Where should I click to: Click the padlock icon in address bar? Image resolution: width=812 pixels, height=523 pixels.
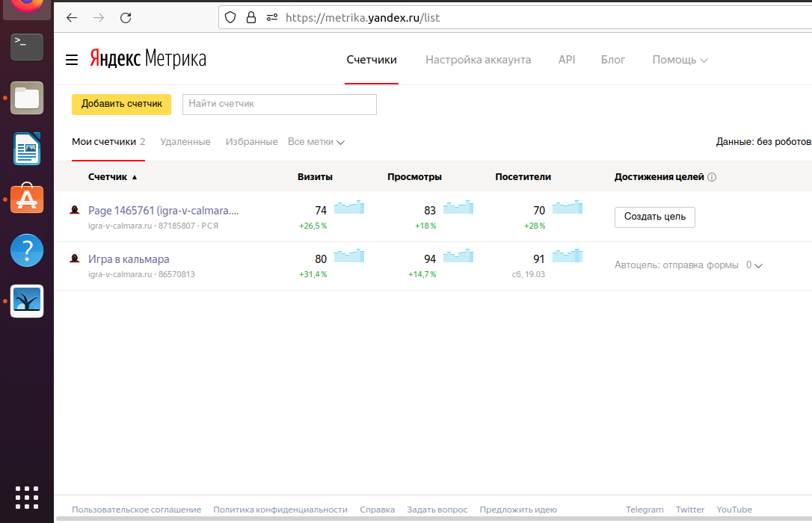click(250, 17)
